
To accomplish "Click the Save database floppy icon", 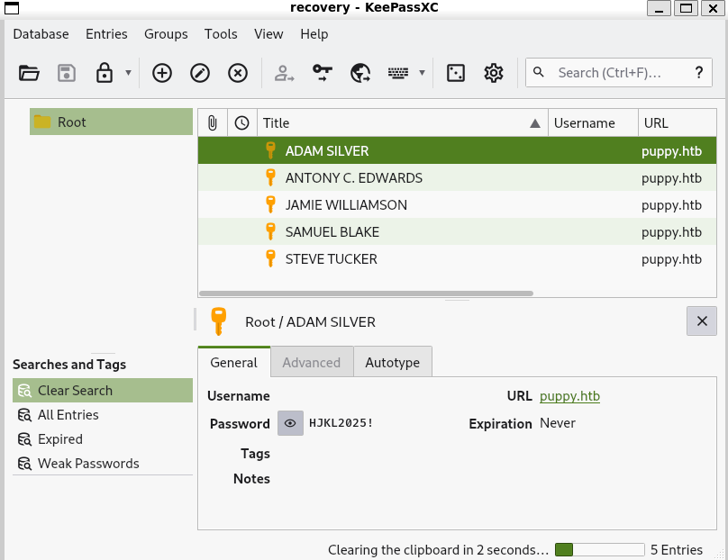I will pyautogui.click(x=67, y=73).
